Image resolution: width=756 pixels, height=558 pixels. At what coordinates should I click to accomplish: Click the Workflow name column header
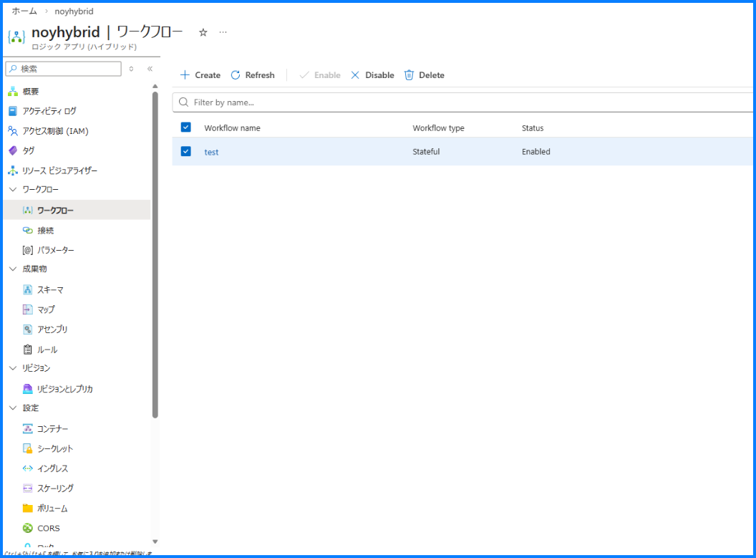point(232,128)
